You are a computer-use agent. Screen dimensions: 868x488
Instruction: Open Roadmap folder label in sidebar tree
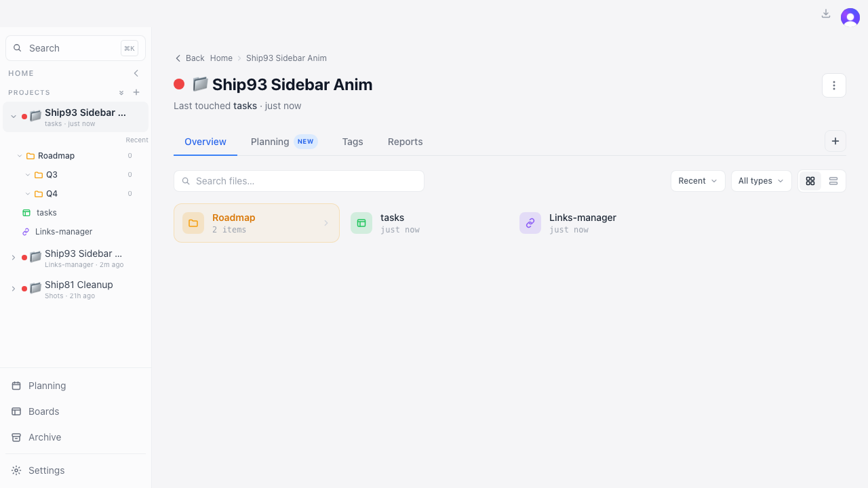(x=56, y=156)
